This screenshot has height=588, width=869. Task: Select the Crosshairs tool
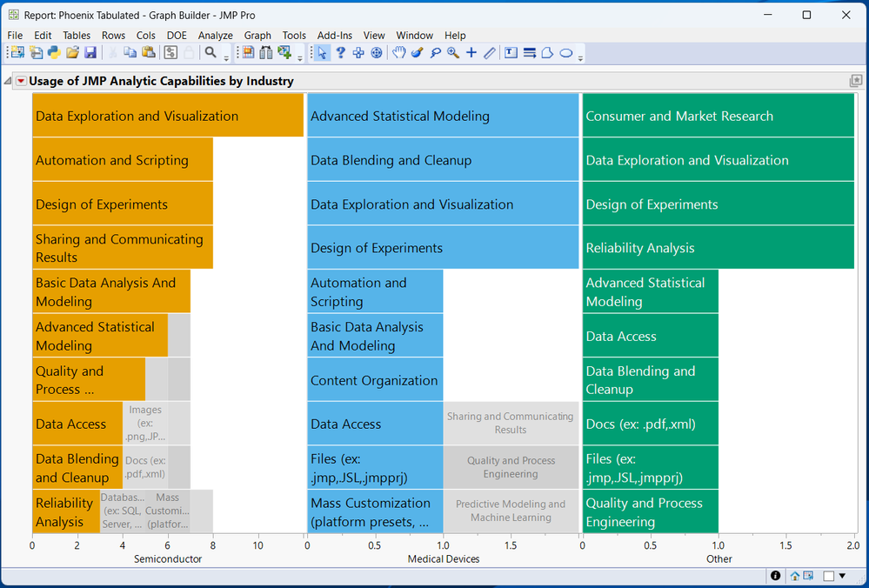[471, 53]
